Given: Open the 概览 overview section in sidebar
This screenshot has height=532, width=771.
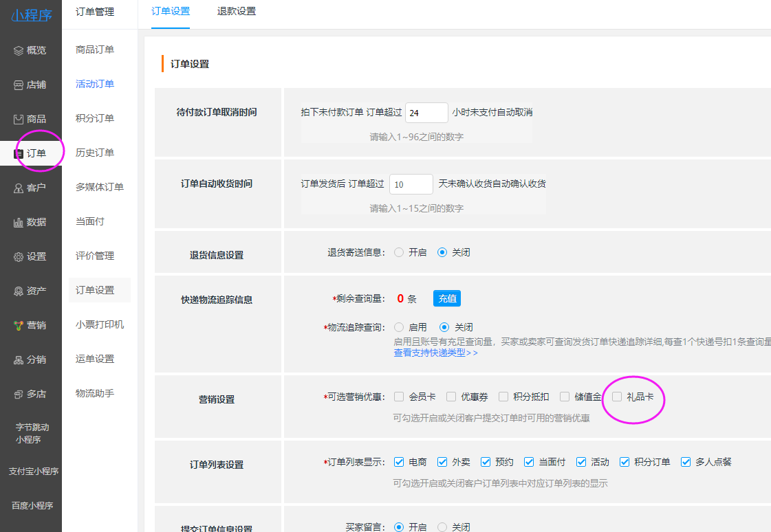Looking at the screenshot, I should point(30,49).
